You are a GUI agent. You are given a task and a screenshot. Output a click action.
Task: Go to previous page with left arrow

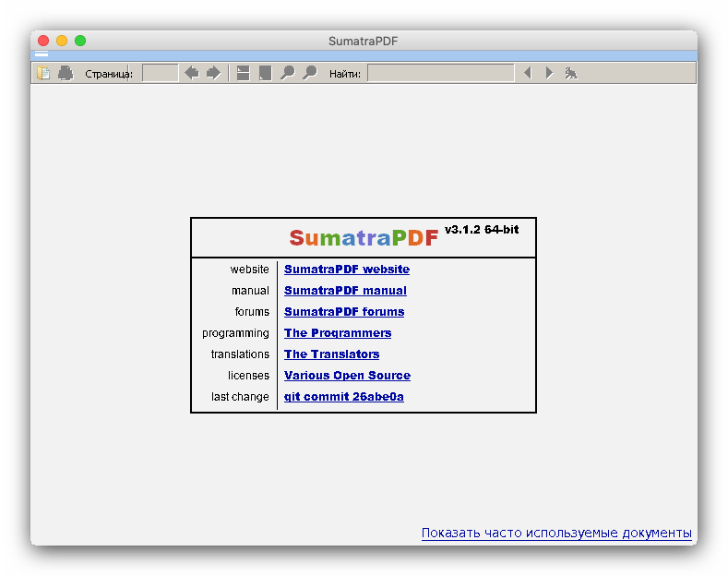pyautogui.click(x=191, y=73)
